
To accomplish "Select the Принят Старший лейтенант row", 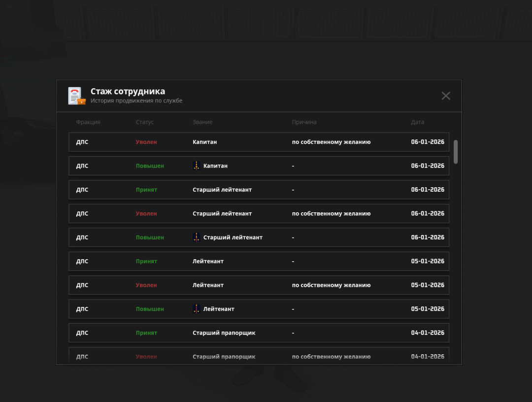I will pos(259,190).
